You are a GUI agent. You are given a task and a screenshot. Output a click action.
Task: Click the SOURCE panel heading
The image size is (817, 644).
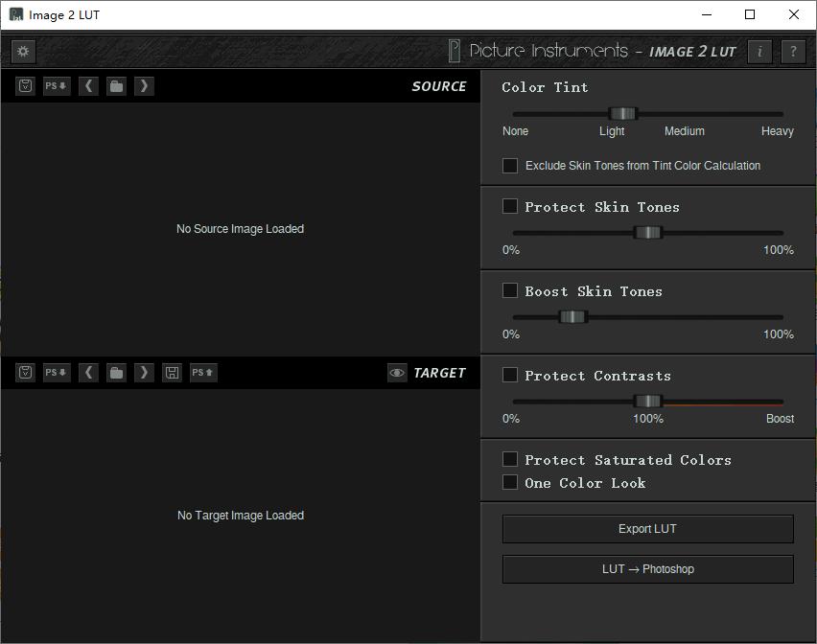[x=439, y=86]
